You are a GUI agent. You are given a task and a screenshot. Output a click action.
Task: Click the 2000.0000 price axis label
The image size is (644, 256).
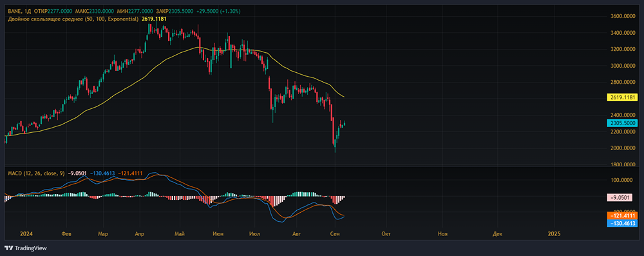click(623, 148)
